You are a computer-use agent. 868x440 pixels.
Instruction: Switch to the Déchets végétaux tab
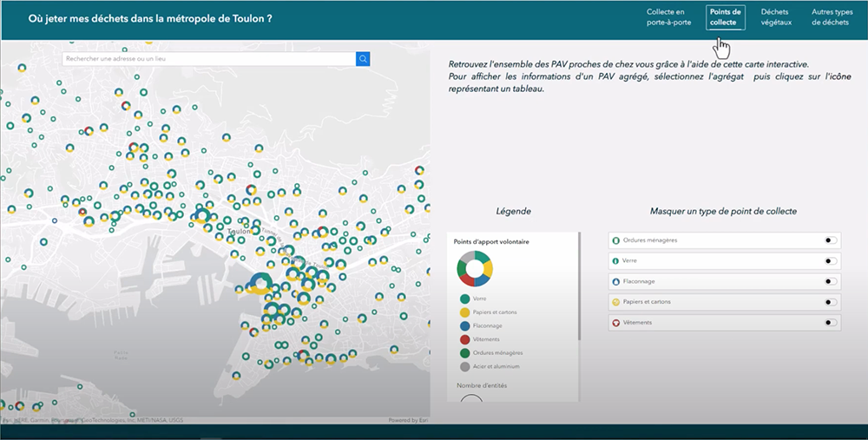coord(775,17)
